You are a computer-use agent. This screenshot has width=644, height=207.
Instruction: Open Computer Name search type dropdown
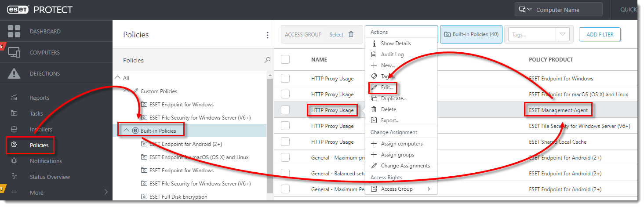pos(525,10)
